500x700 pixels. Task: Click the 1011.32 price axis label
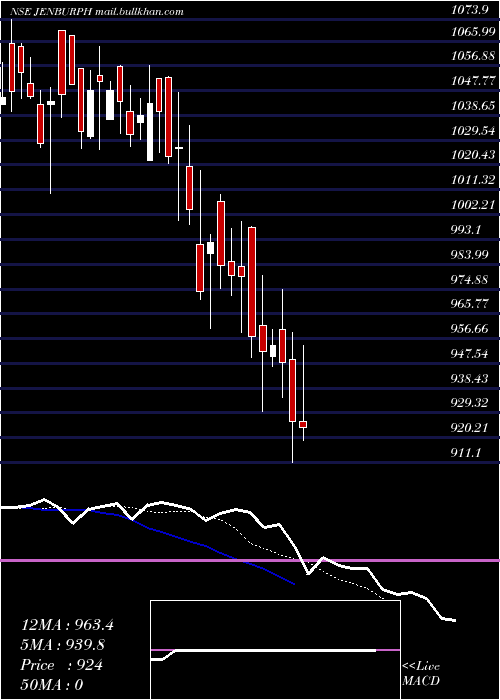(473, 180)
